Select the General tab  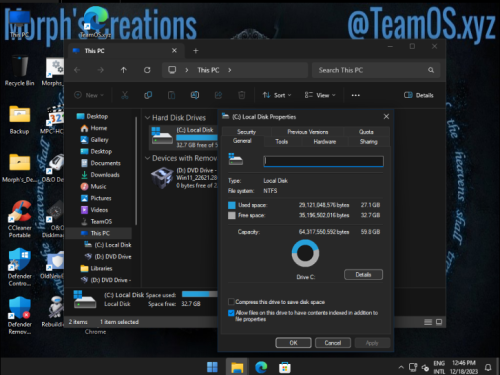pos(242,141)
